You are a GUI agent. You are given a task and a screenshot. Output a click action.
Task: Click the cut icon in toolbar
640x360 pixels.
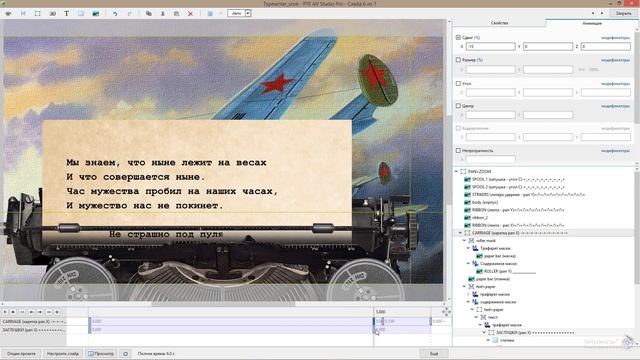[162, 13]
